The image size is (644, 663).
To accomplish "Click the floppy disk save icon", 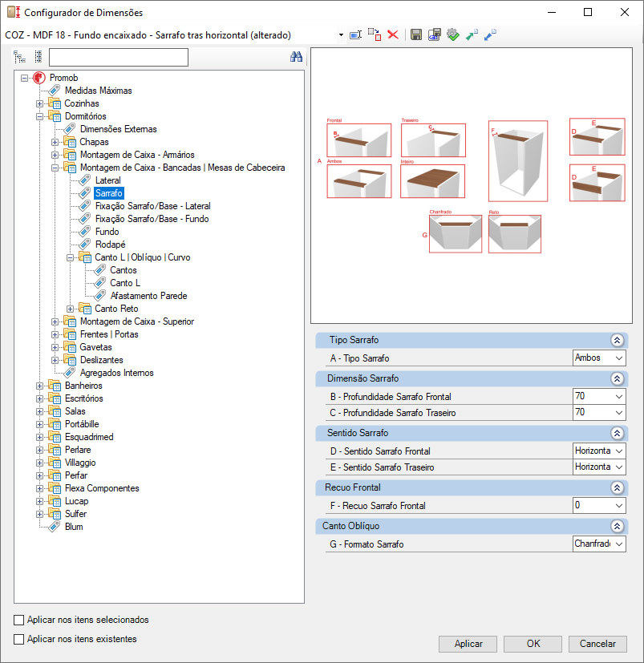I will tap(415, 34).
